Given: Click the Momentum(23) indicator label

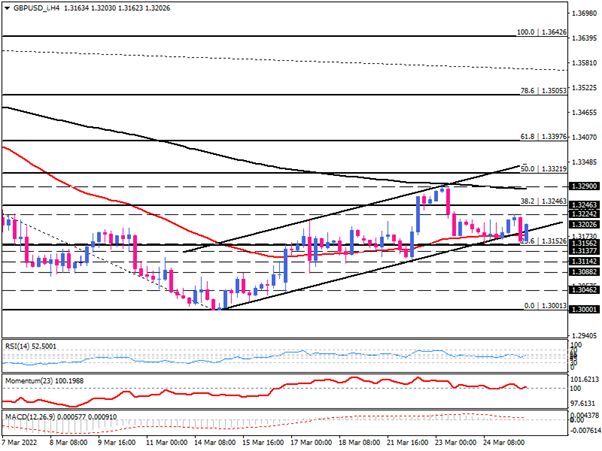Looking at the screenshot, I should point(46,379).
